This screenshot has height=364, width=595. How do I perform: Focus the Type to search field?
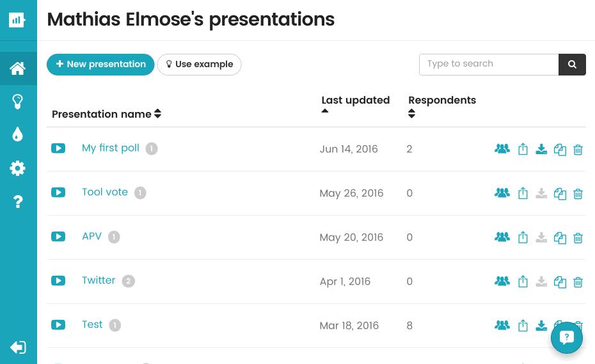pyautogui.click(x=489, y=65)
